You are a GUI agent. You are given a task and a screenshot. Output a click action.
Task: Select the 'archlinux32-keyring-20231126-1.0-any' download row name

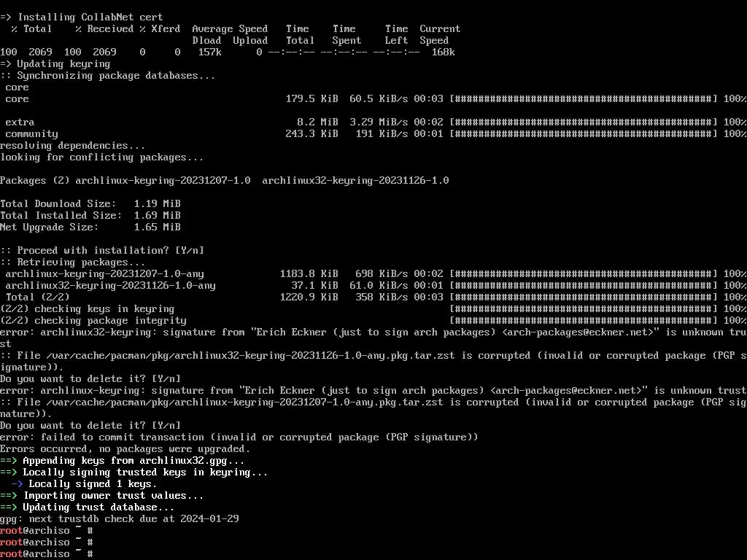(x=111, y=286)
